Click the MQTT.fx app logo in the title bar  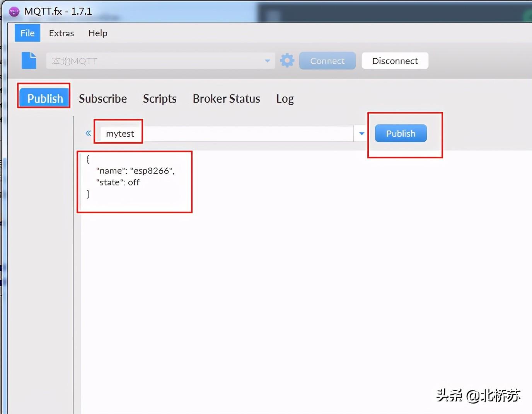pos(14,11)
